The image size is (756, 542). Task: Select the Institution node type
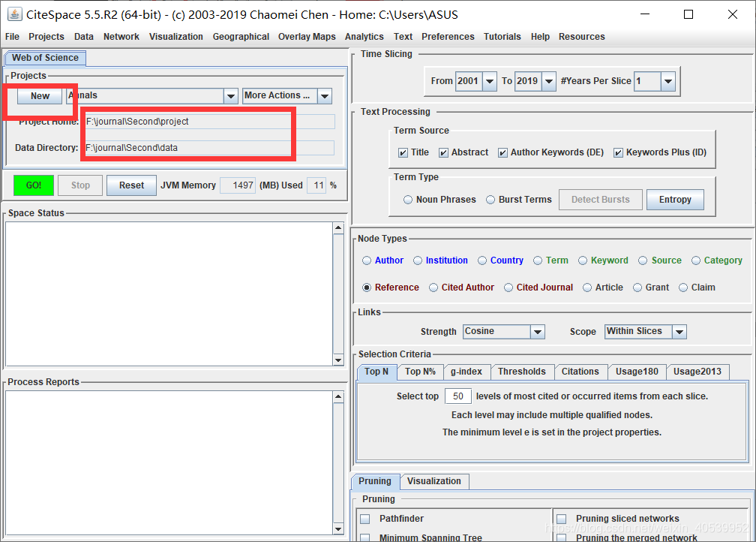[x=418, y=260]
